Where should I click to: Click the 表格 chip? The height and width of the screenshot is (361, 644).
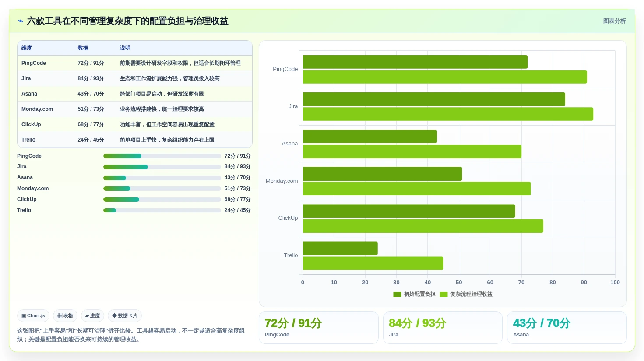click(65, 315)
